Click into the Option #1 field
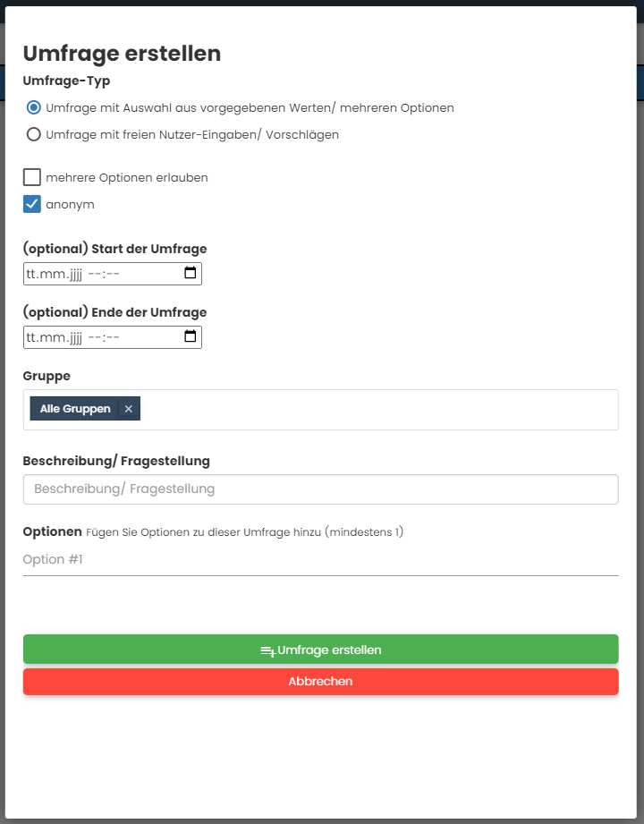The height and width of the screenshot is (824, 644). 320,560
